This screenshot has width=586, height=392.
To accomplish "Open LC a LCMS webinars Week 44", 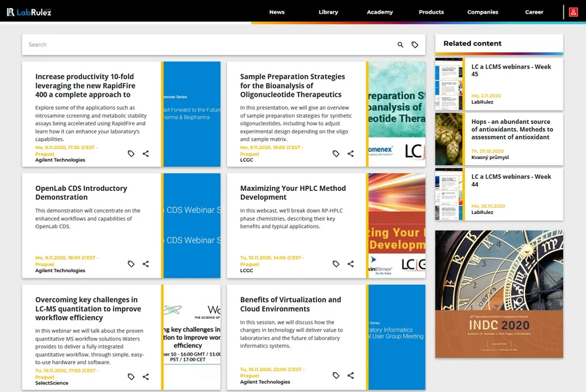I will [512, 181].
